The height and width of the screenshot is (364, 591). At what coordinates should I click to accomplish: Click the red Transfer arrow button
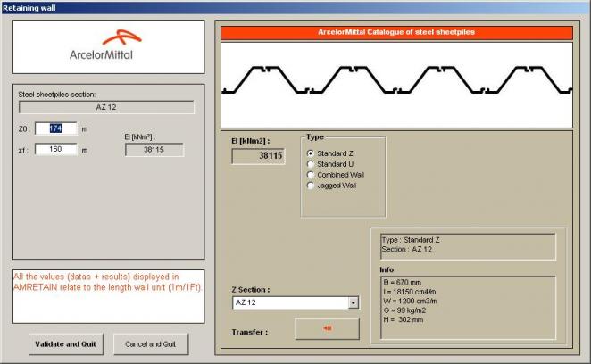[x=327, y=328]
